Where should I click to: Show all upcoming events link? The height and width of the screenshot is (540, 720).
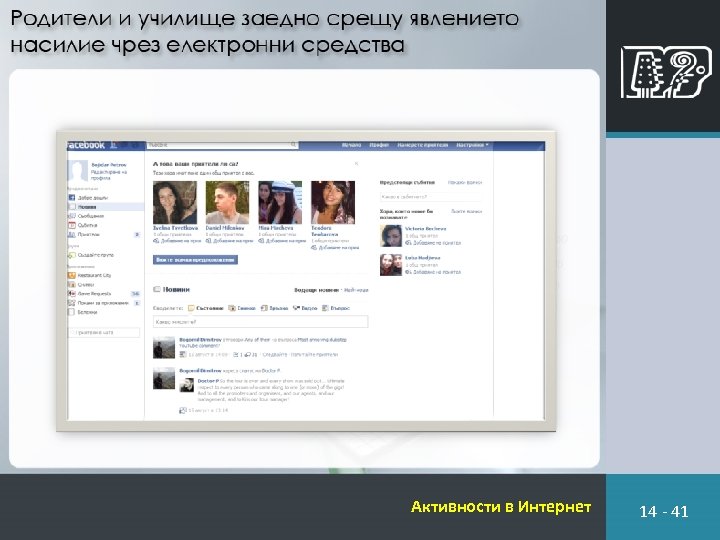click(x=465, y=182)
